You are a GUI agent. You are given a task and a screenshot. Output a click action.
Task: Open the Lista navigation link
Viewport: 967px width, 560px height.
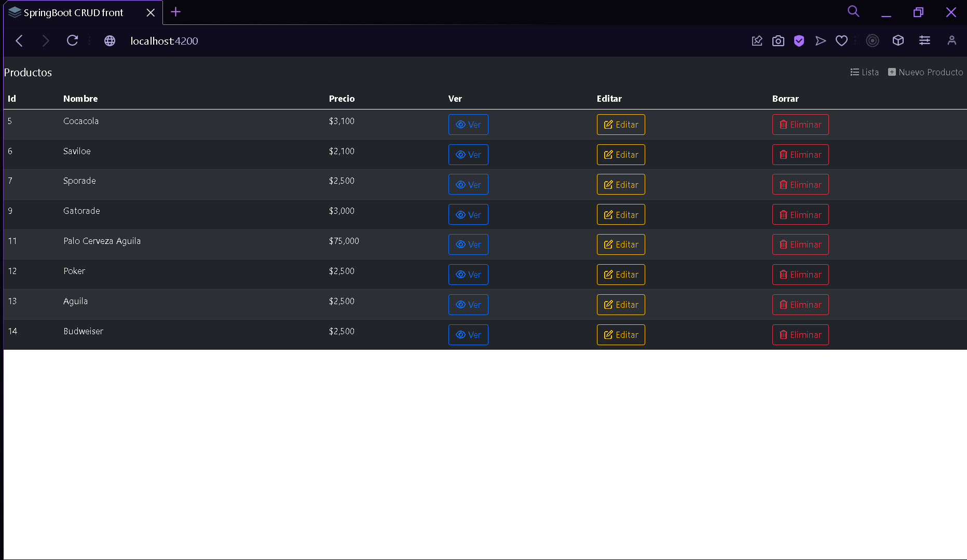[865, 72]
